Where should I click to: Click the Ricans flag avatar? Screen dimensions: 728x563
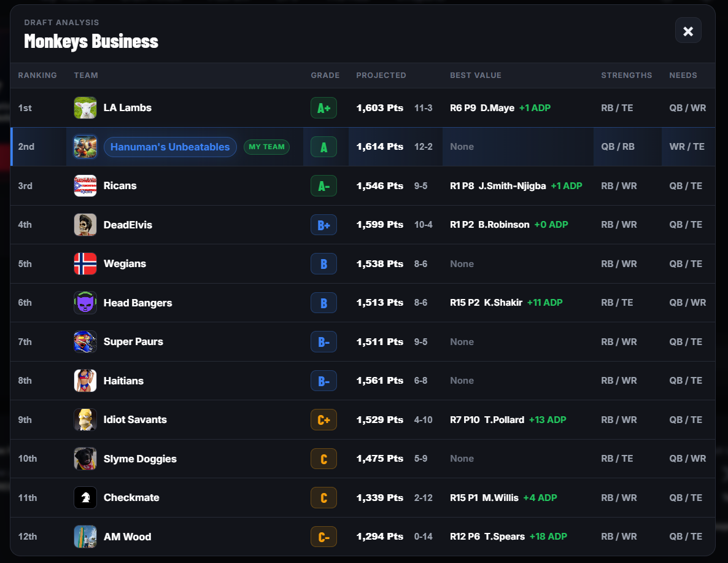click(x=85, y=186)
